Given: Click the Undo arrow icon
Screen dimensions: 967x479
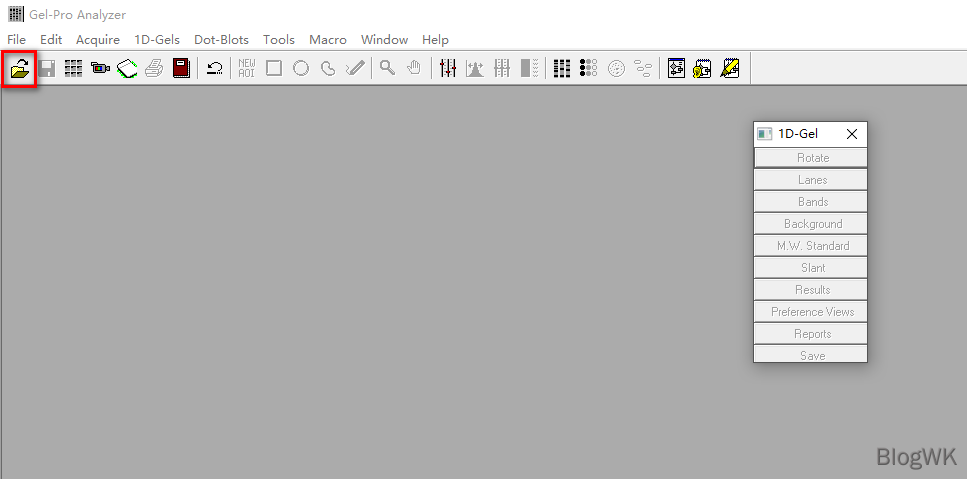Looking at the screenshot, I should coord(215,68).
